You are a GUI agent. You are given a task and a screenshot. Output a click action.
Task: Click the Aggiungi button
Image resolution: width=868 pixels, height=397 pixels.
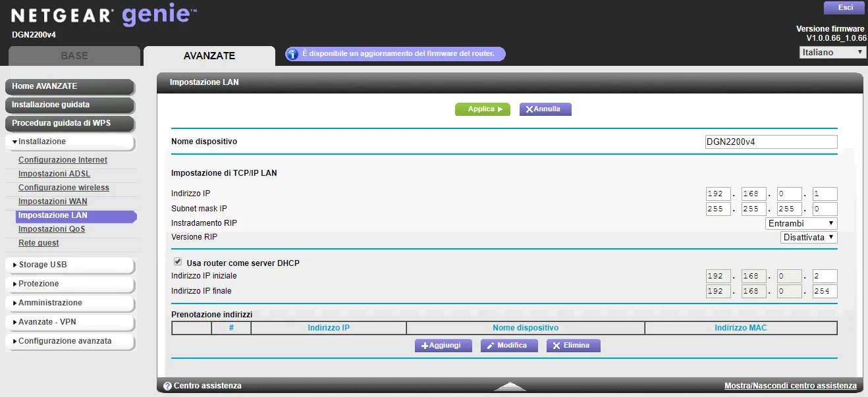pyautogui.click(x=443, y=346)
